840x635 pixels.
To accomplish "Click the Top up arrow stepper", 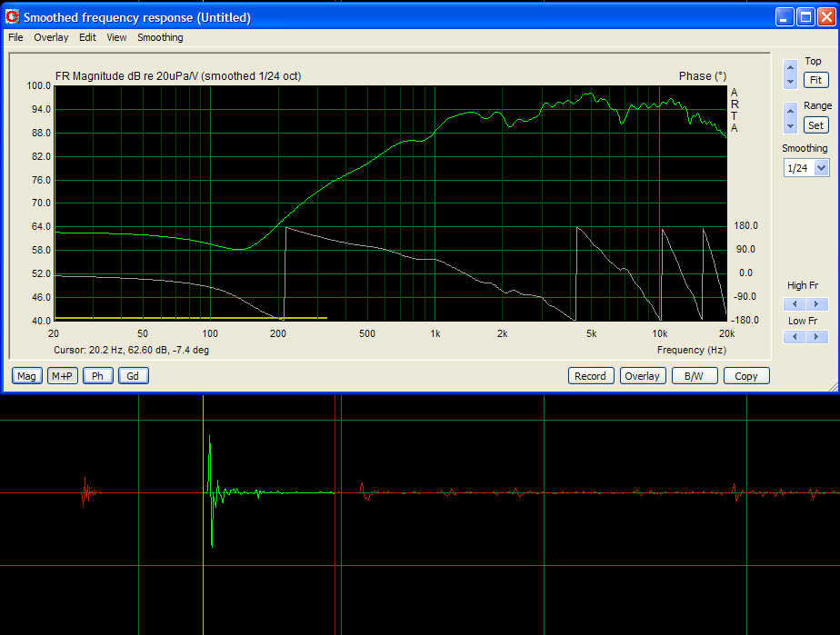I will click(x=790, y=67).
